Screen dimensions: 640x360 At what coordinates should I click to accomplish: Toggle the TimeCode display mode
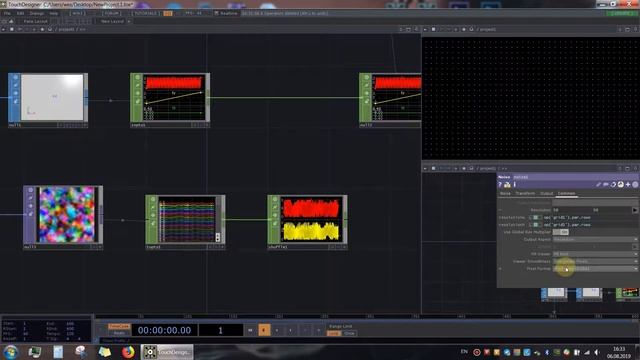(119, 327)
